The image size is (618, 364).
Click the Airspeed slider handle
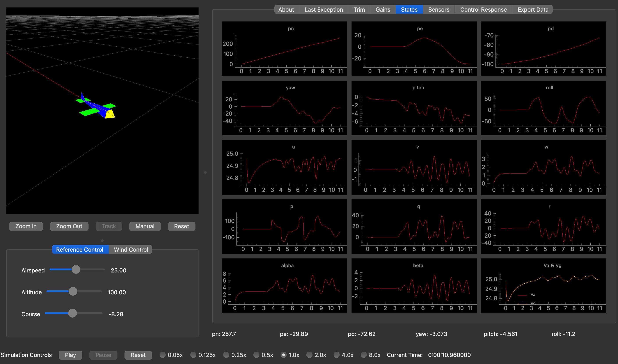click(x=76, y=270)
